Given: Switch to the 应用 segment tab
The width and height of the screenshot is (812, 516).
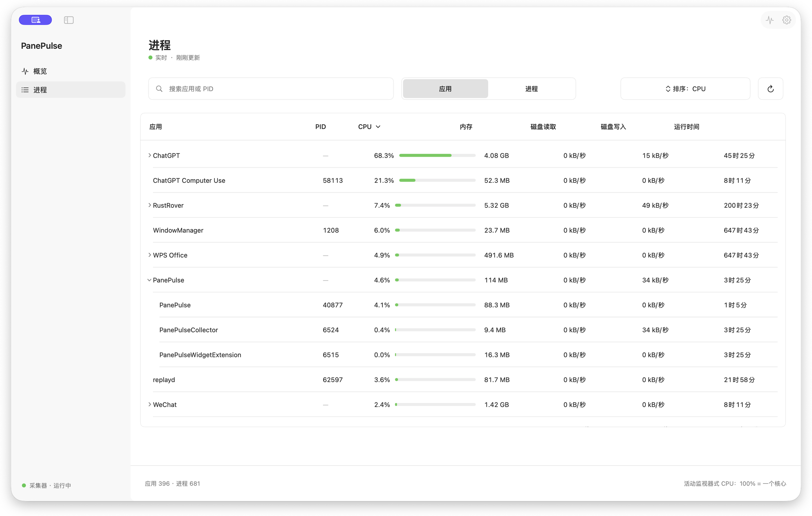Looking at the screenshot, I should click(x=445, y=89).
